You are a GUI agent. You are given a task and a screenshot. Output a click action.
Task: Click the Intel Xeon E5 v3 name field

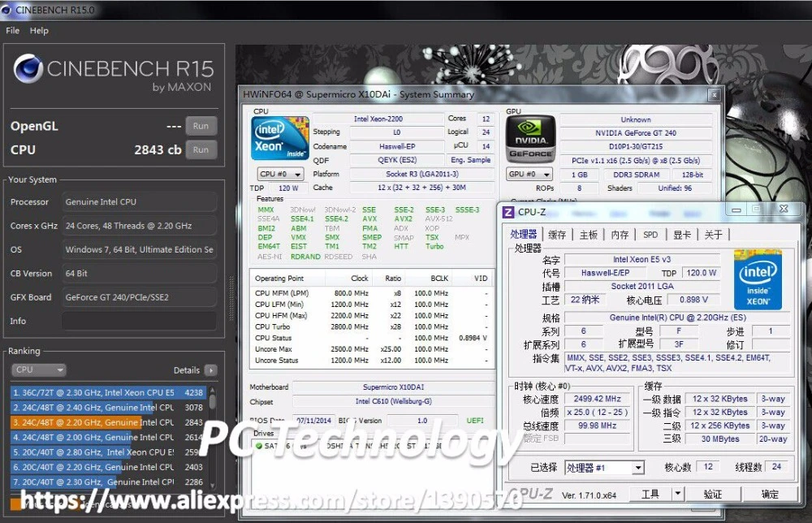tap(641, 259)
